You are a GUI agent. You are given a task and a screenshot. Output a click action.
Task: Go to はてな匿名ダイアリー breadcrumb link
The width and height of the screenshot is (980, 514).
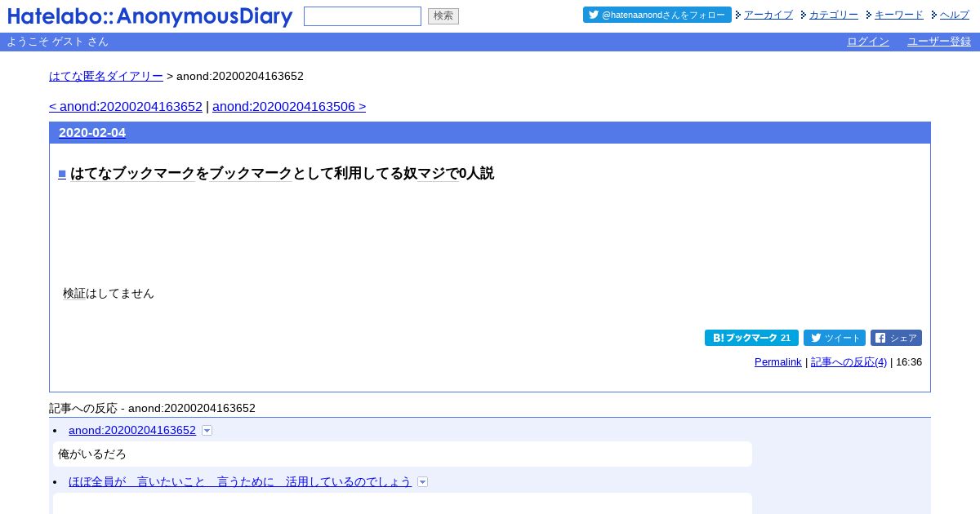pyautogui.click(x=106, y=76)
